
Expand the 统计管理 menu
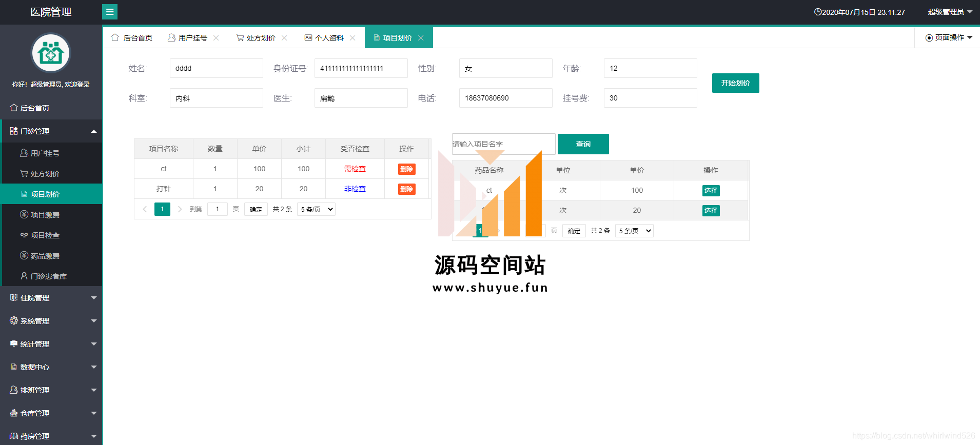pos(94,344)
